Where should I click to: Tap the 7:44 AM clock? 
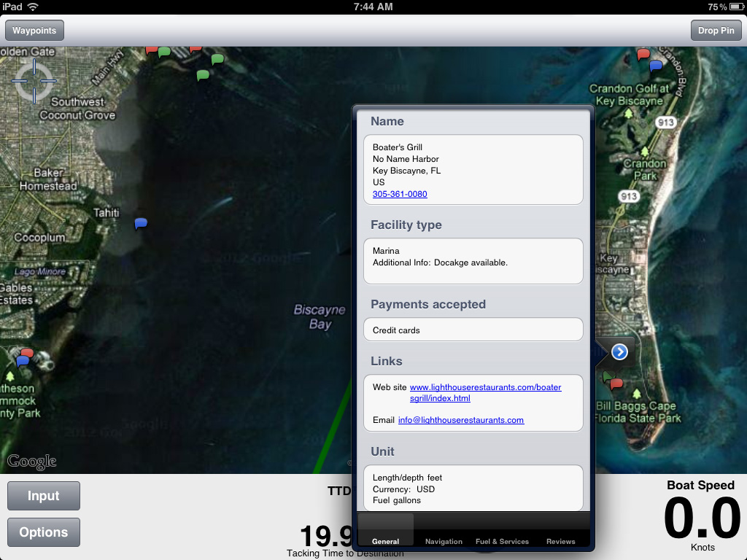click(373, 7)
